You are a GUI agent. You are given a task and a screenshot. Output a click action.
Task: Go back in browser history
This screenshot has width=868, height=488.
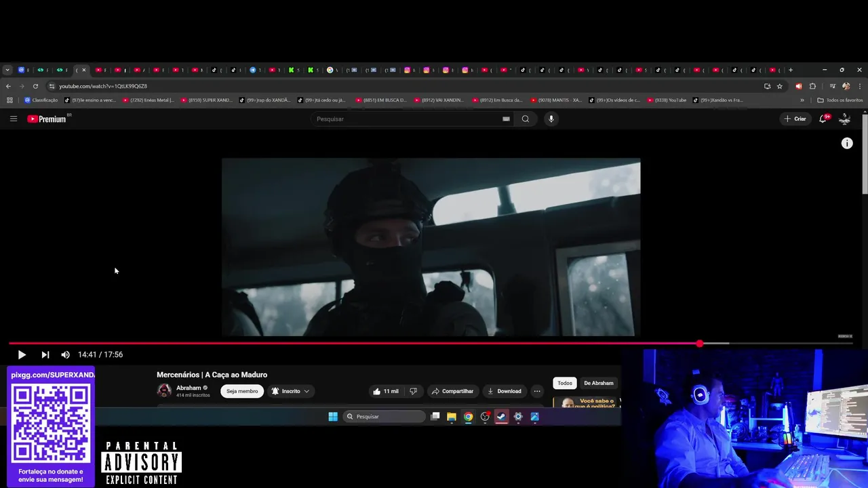pos(8,86)
